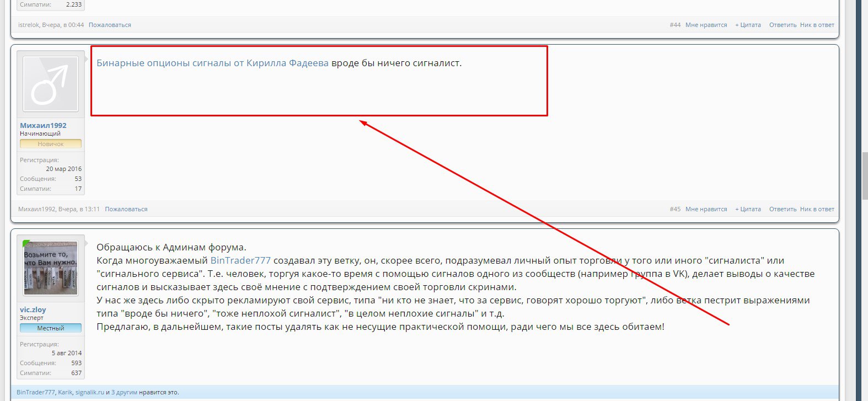Quote post #44 using + Цитата
The height and width of the screenshot is (401, 868).
[748, 25]
